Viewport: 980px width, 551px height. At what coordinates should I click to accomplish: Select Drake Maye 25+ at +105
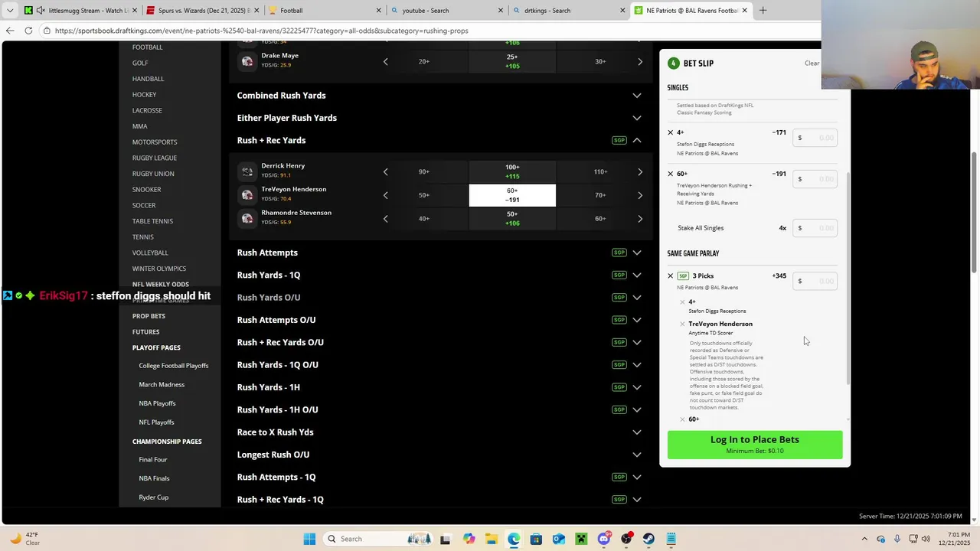click(512, 61)
